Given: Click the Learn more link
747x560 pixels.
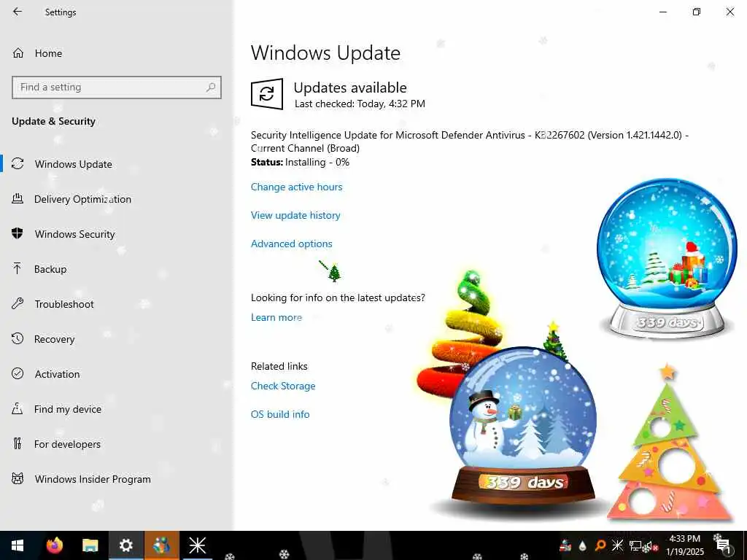Looking at the screenshot, I should pos(276,318).
